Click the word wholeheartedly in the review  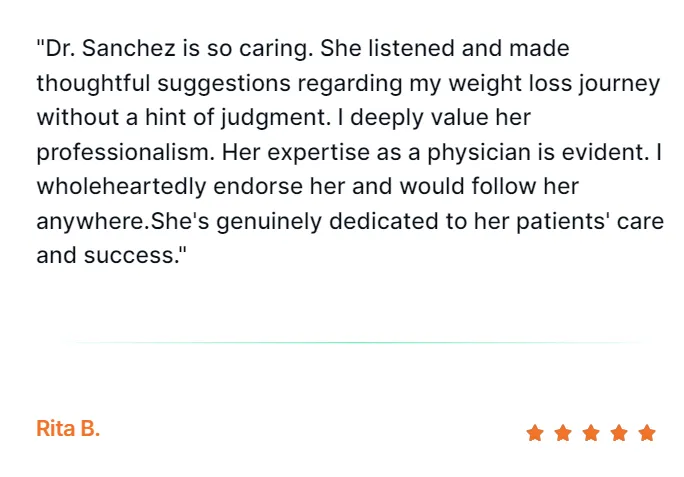(x=121, y=186)
